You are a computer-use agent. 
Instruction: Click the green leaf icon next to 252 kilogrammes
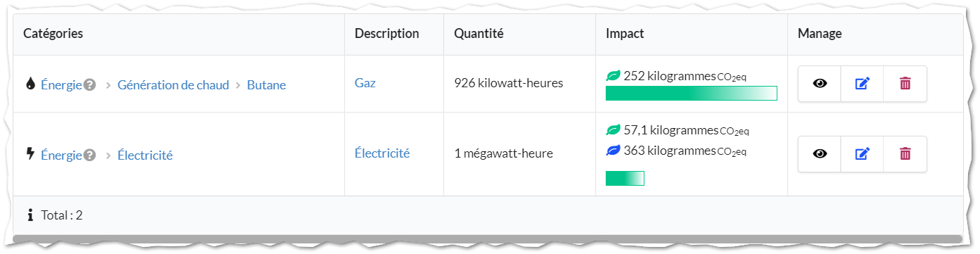613,75
